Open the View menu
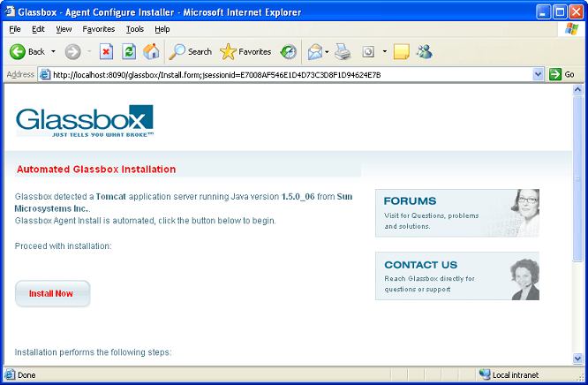 point(64,29)
